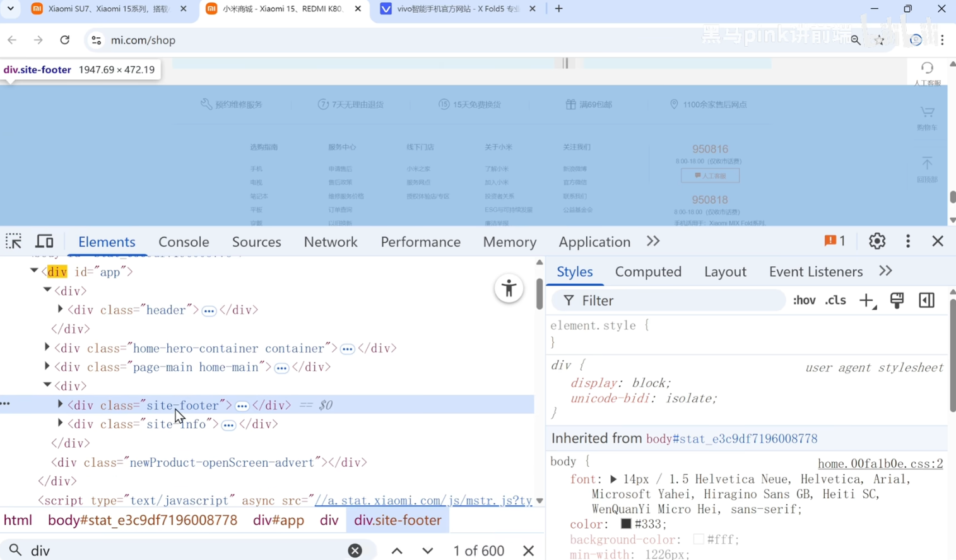956x560 pixels.
Task: Toggle the .cls class editor
Action: pyautogui.click(x=835, y=300)
